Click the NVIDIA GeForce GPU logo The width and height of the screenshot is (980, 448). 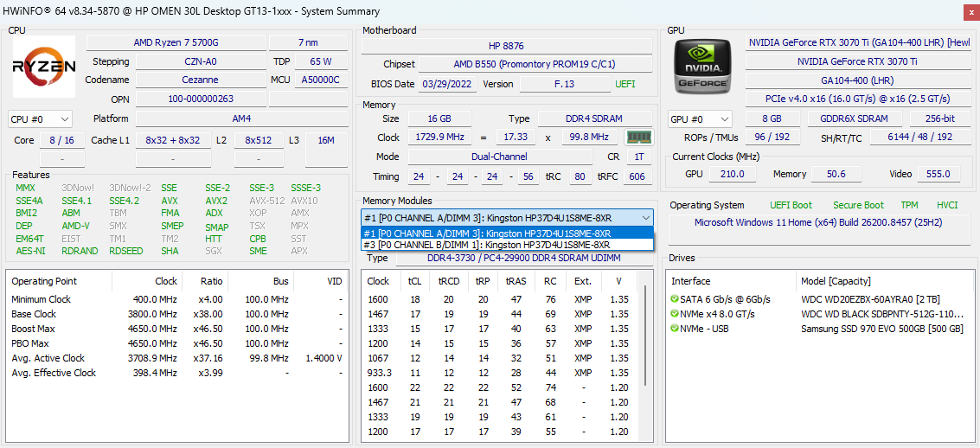[703, 65]
